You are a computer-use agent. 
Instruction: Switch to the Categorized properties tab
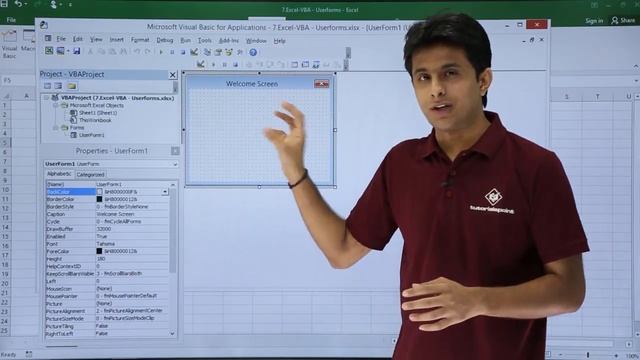coord(91,175)
